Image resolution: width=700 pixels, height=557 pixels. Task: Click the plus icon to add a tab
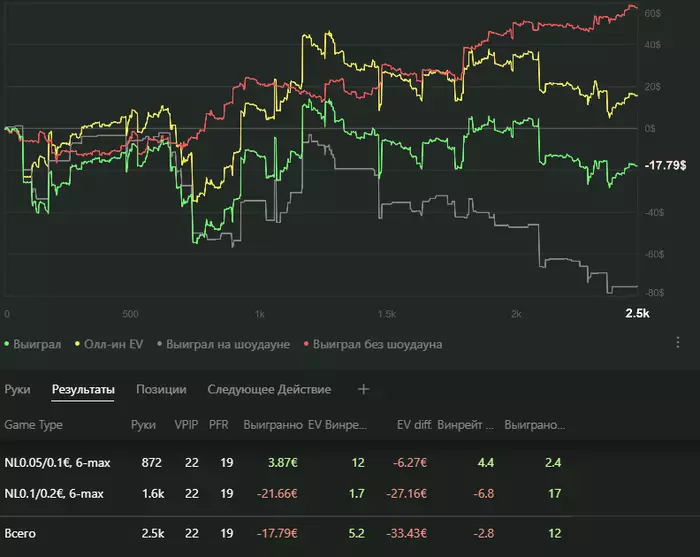click(363, 389)
